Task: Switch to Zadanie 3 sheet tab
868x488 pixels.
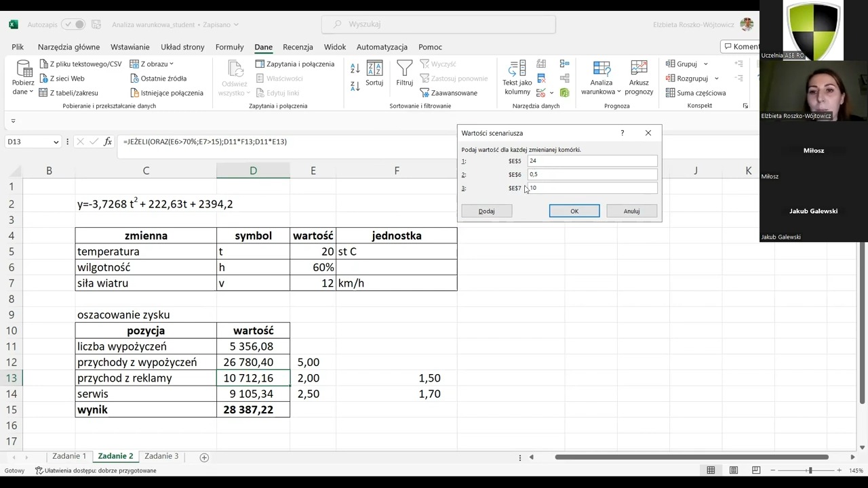Action: point(161,457)
